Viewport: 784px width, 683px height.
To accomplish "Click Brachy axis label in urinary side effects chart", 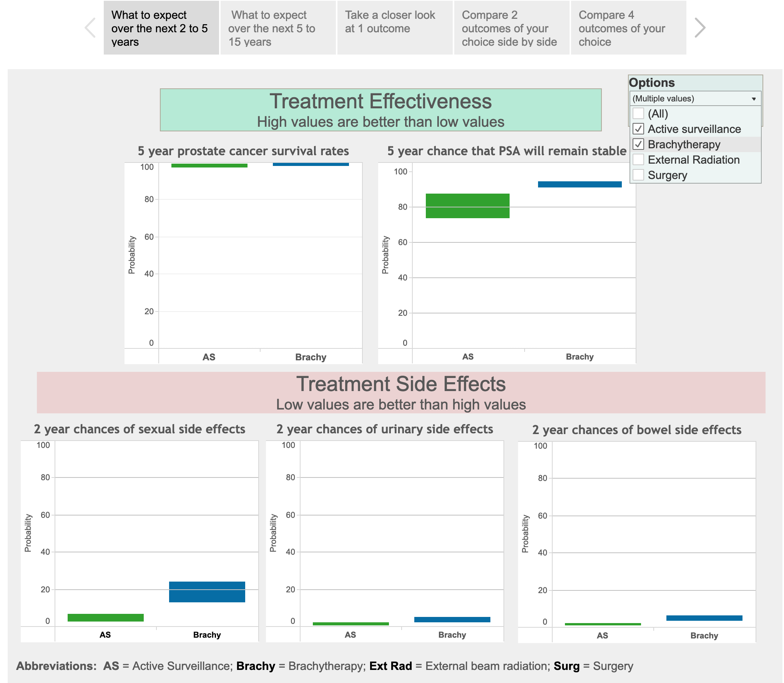I will coord(452,635).
